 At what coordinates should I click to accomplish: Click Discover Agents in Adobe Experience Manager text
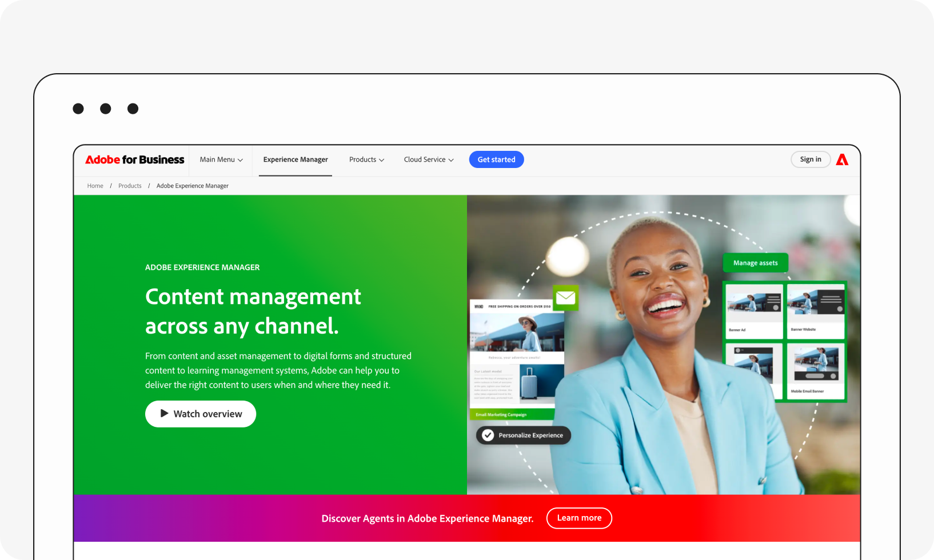(x=428, y=518)
